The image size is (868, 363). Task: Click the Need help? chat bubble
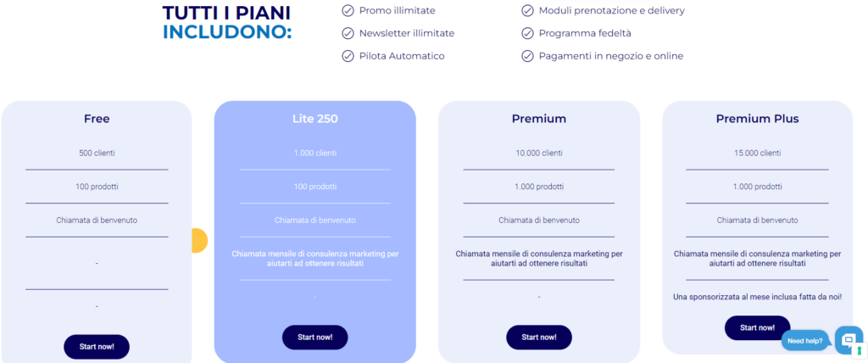(x=805, y=341)
